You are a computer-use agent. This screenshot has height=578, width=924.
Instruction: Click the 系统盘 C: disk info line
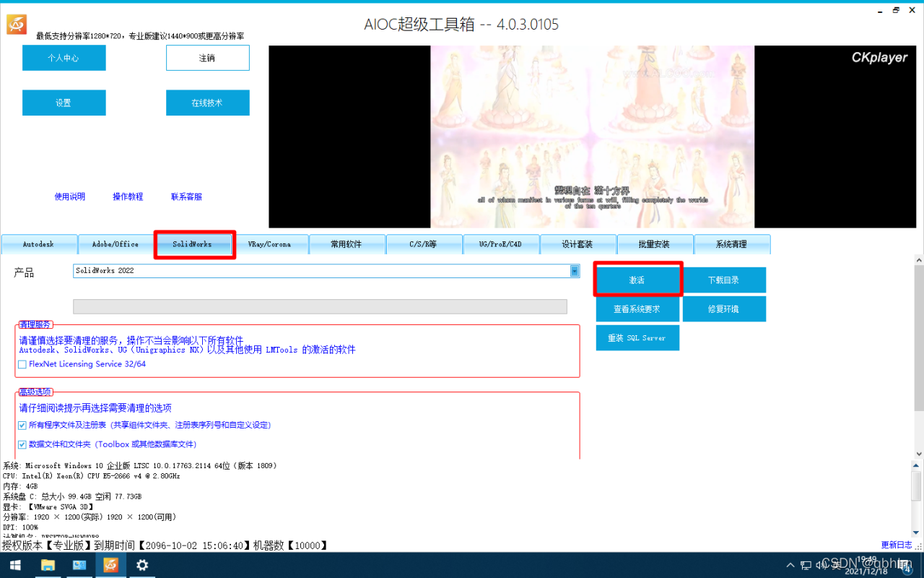72,497
